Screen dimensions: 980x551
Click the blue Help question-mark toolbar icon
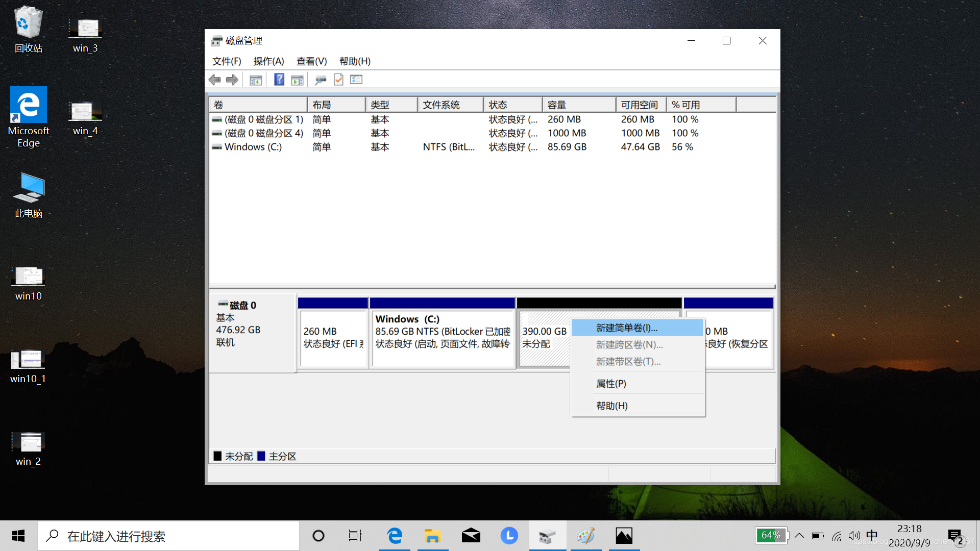pos(279,80)
